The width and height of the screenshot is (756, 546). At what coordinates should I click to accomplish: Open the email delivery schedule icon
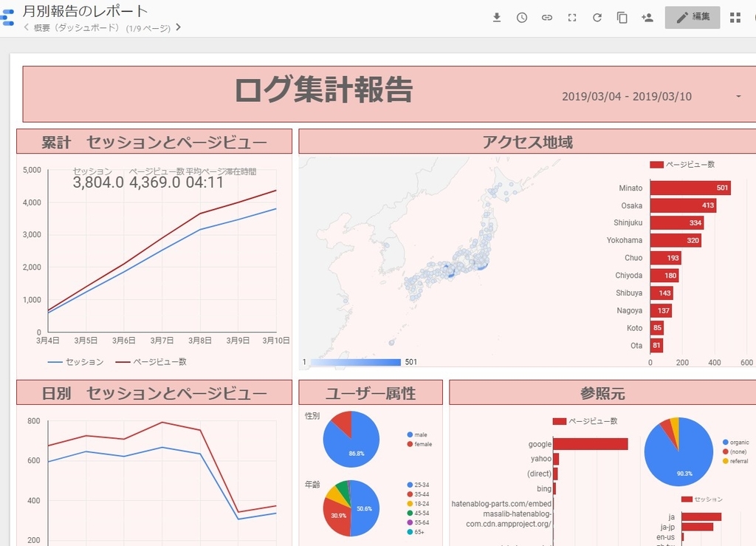(x=522, y=17)
